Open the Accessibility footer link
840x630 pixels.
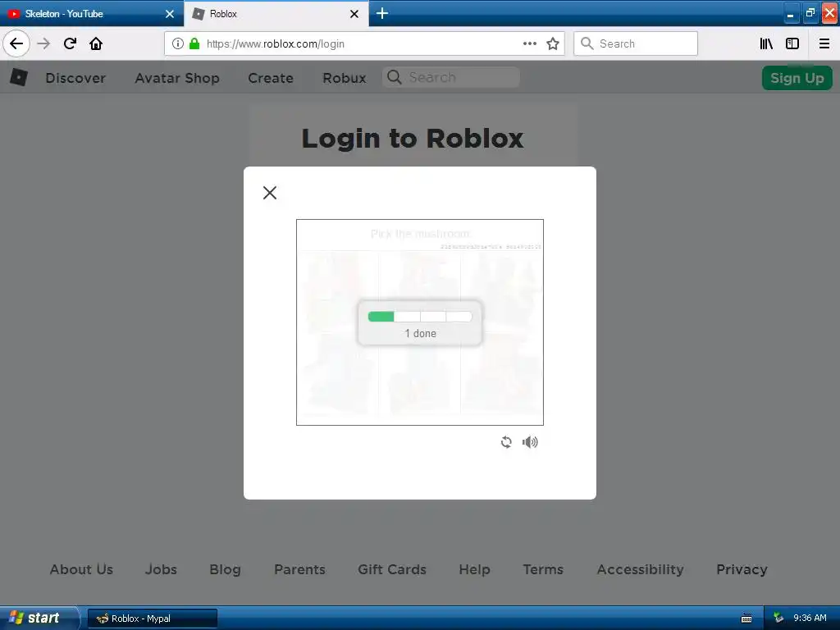point(640,569)
